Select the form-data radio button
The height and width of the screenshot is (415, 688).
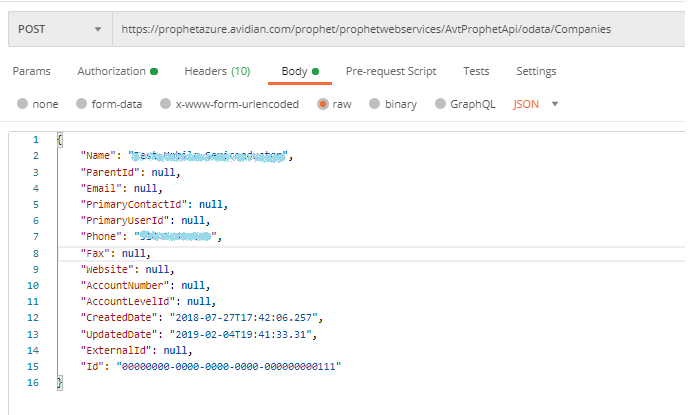pyautogui.click(x=82, y=104)
